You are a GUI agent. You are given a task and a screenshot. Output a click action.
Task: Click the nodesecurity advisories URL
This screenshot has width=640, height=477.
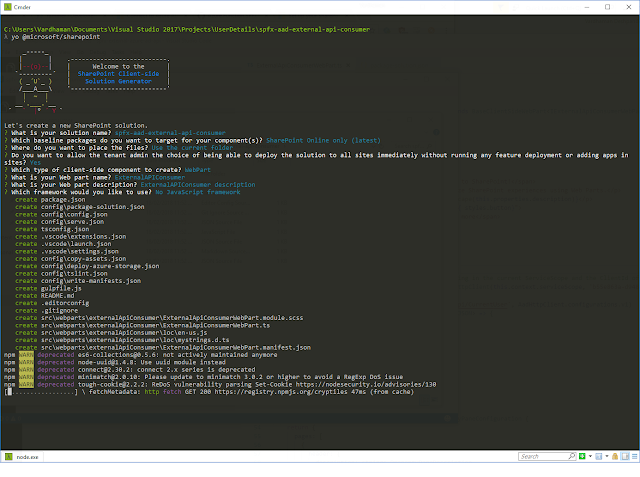pyautogui.click(x=366, y=384)
